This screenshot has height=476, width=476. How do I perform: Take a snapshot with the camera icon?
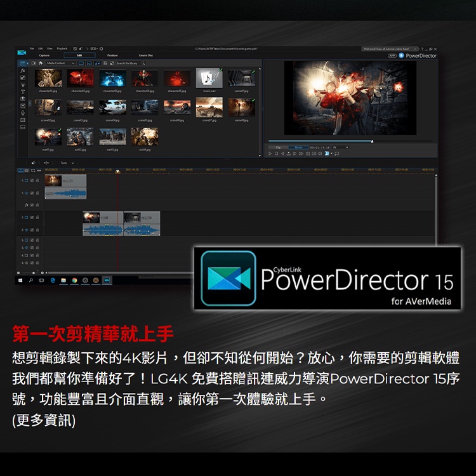pos(308,153)
